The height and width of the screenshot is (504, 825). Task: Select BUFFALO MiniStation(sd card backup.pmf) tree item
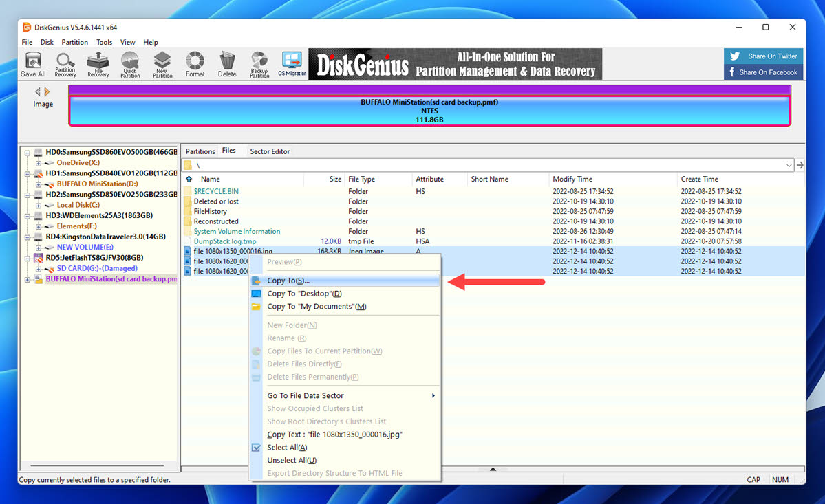click(x=111, y=279)
